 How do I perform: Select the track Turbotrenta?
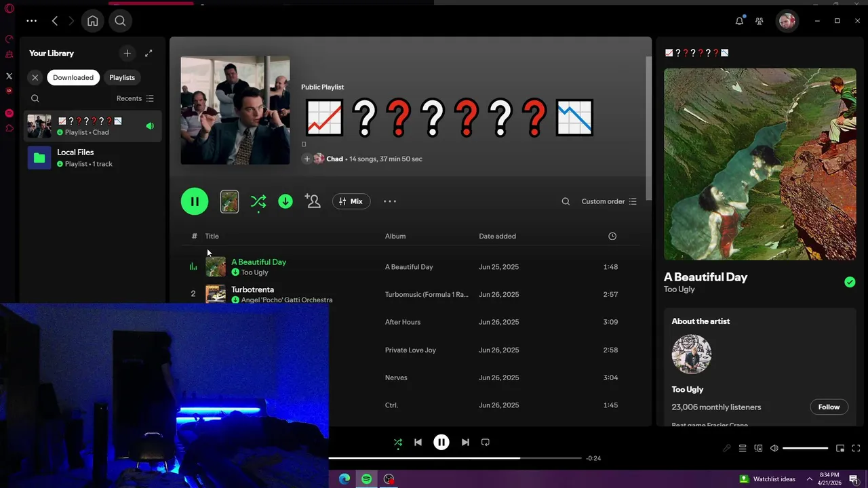(x=253, y=289)
